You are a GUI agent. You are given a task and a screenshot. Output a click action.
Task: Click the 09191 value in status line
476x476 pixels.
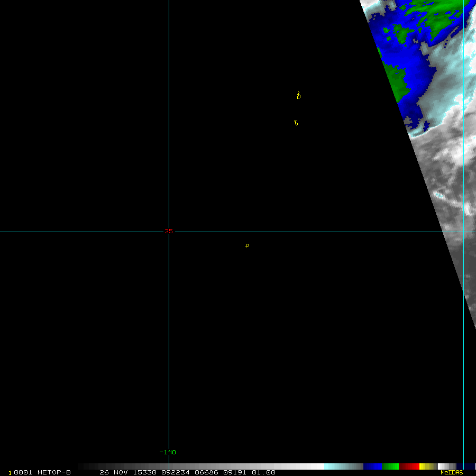tap(235, 472)
